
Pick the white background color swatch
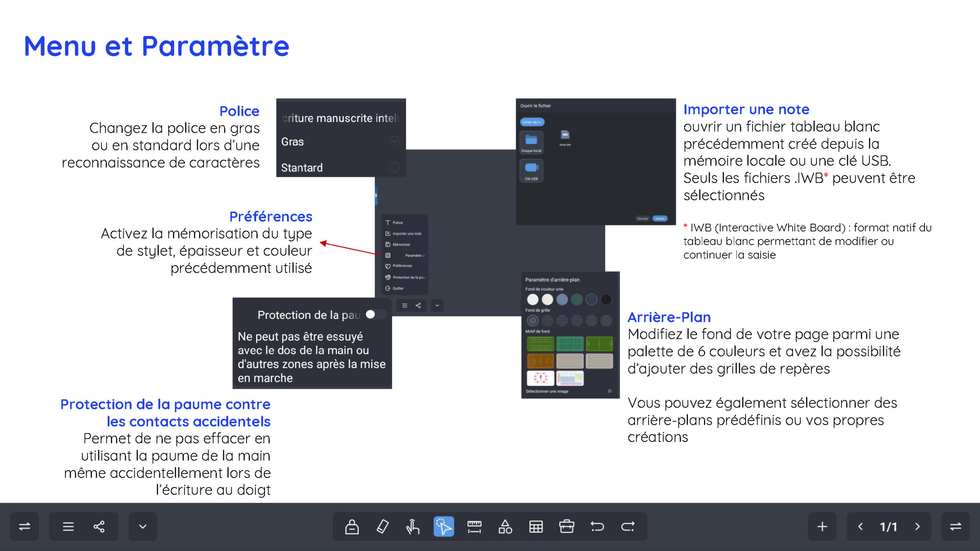point(532,299)
